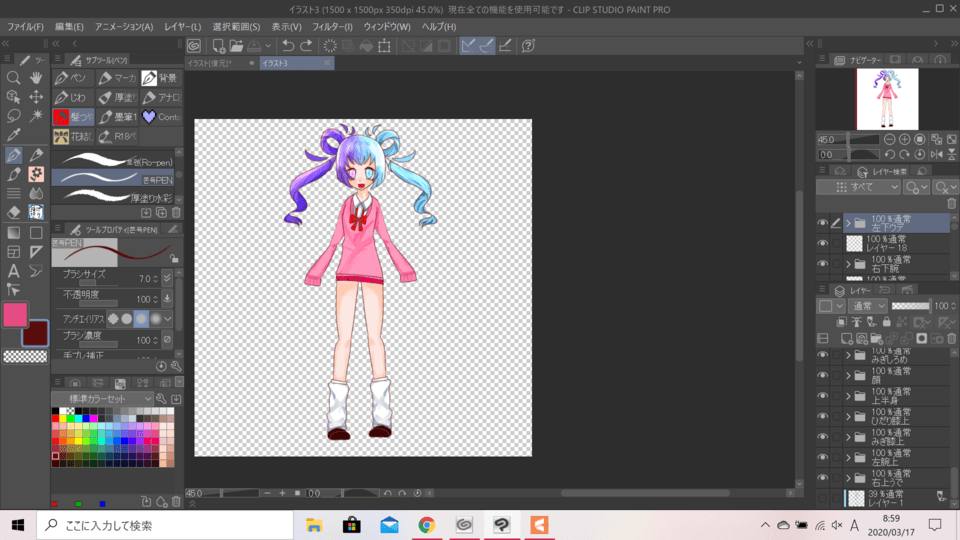Screen dimensions: 960x540
Task: Hide the 左腕上 layer folder
Action: pyautogui.click(x=822, y=457)
